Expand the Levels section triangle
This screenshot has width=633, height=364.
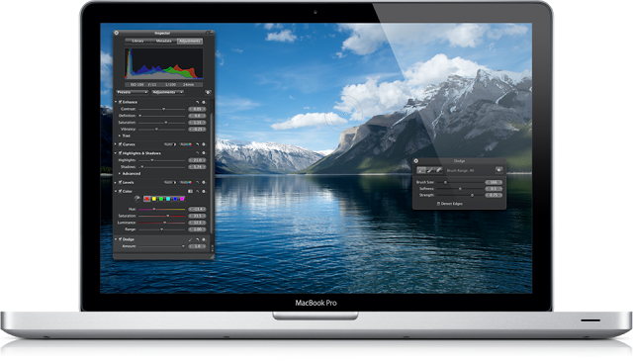[116, 182]
